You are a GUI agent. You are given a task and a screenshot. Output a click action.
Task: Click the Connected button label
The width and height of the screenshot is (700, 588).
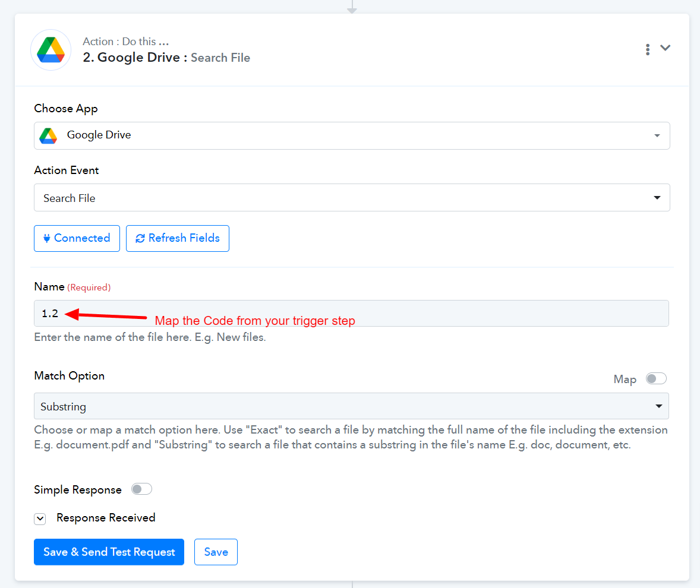[x=82, y=238]
